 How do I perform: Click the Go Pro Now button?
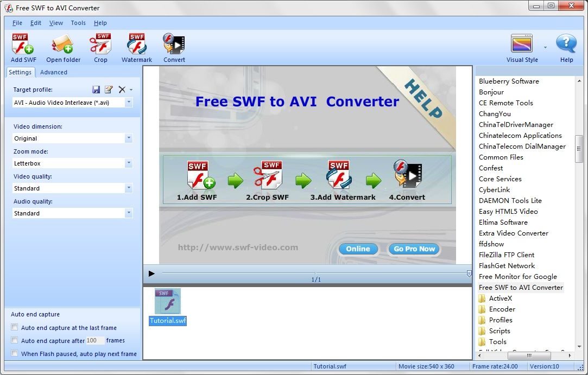click(x=414, y=249)
